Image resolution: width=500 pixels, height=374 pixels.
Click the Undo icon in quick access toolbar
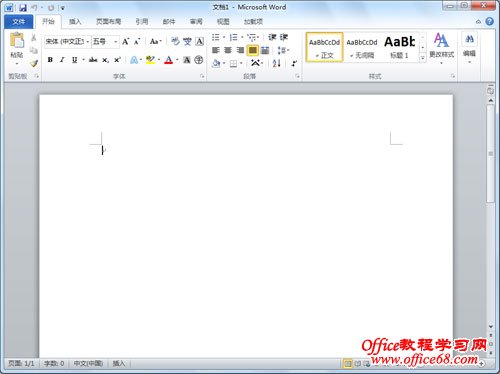pos(34,7)
